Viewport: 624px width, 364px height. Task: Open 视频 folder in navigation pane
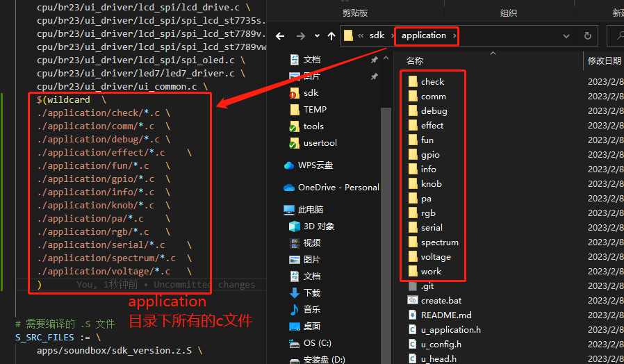tap(305, 243)
